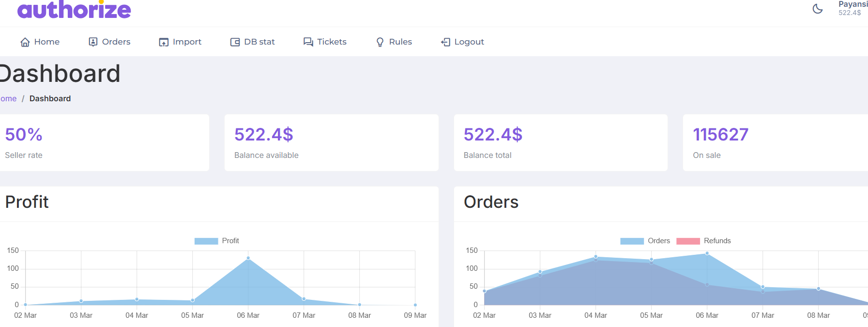868x327 pixels.
Task: Click the blue Profit legend color box
Action: coord(206,241)
